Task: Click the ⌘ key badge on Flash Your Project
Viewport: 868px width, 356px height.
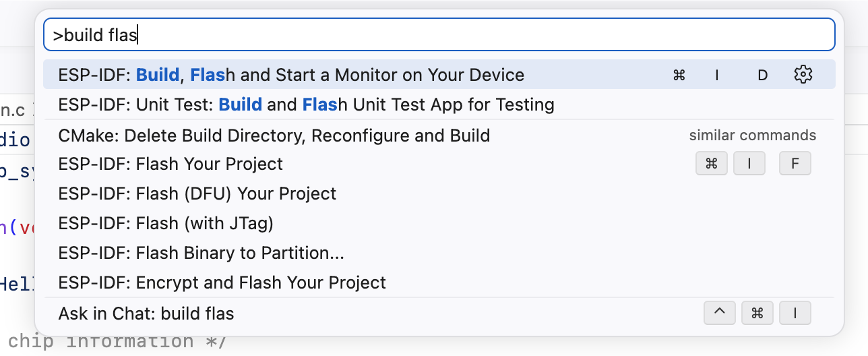Action: (711, 164)
